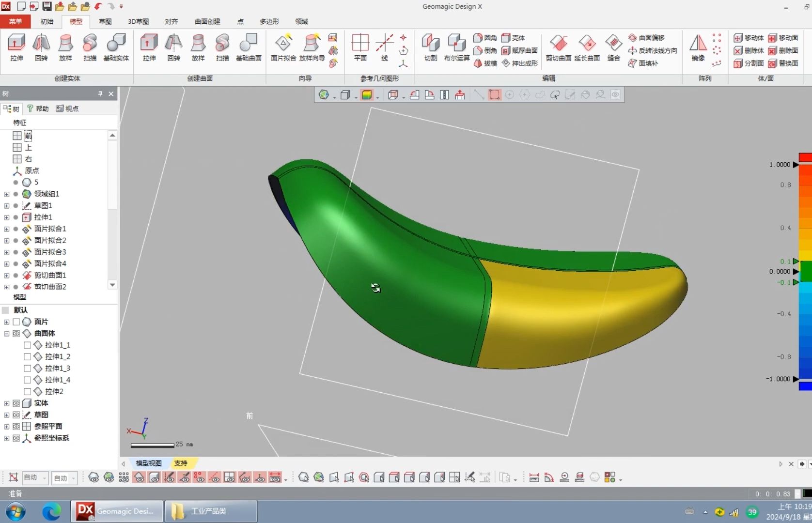Expand the 实体 model group
Viewport: 812px width, 523px height.
(6, 403)
